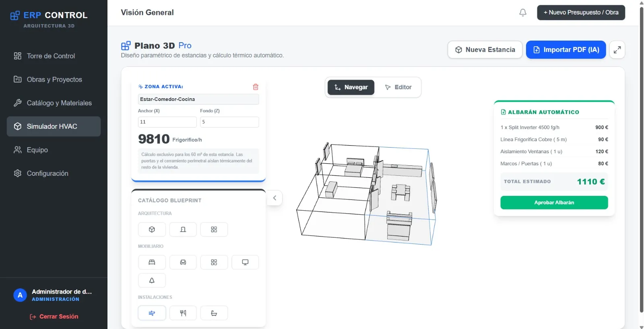Screen dimensions: 644x329
Task: Open notifications bell
Action: point(523,12)
